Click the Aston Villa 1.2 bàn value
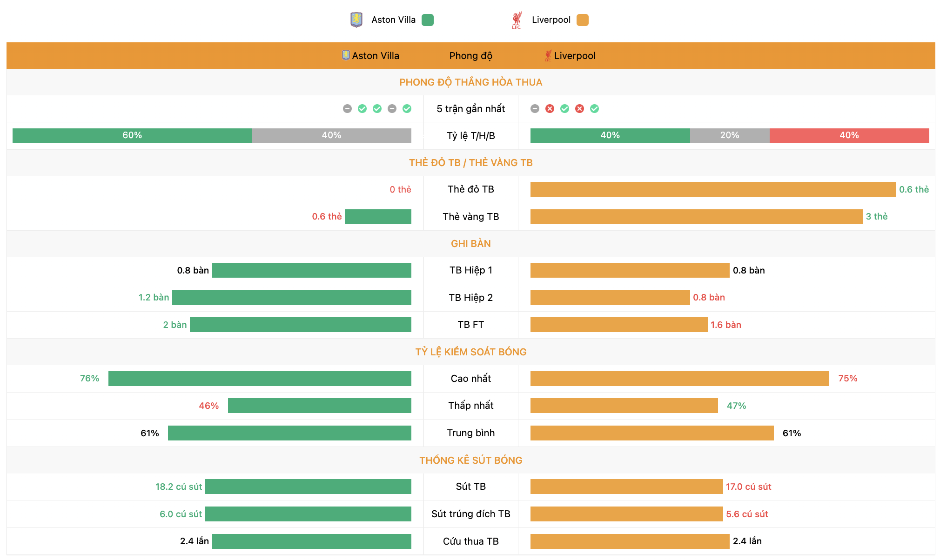 [x=154, y=297]
